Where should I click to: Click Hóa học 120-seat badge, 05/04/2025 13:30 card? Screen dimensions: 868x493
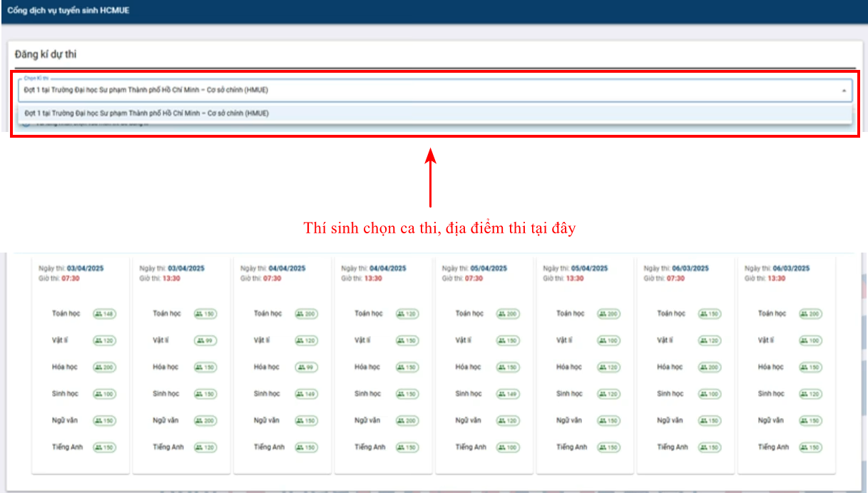click(x=609, y=367)
